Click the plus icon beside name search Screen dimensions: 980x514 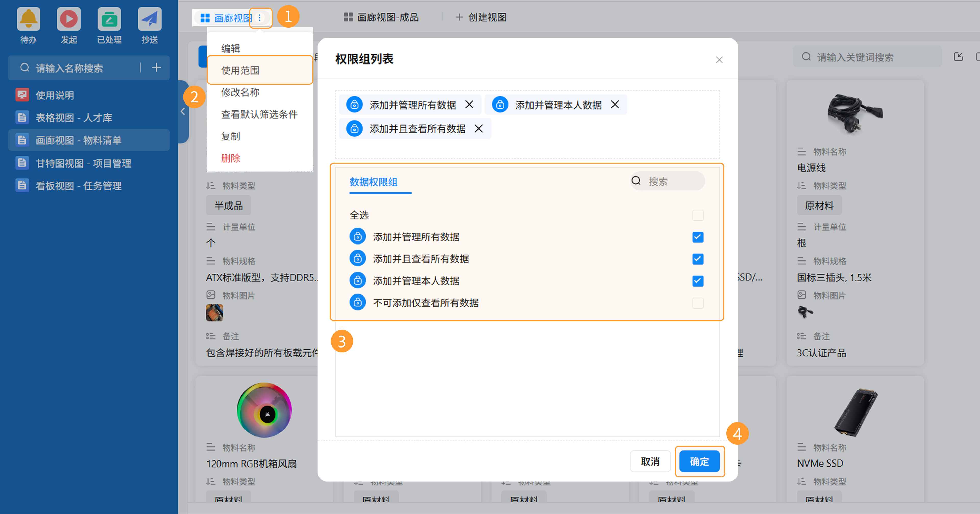click(x=156, y=68)
